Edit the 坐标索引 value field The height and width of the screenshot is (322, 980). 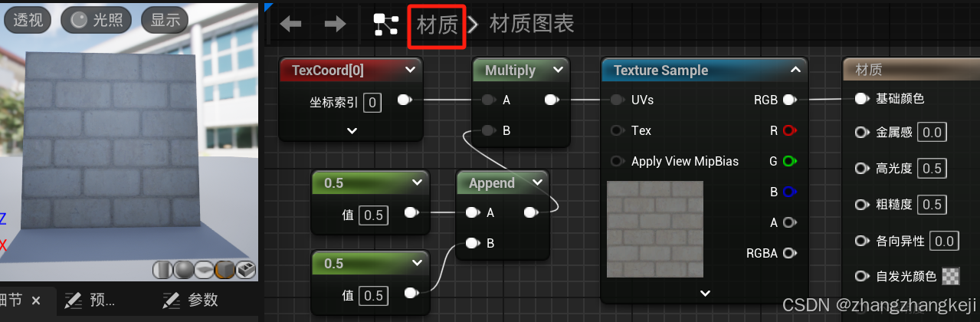click(372, 101)
